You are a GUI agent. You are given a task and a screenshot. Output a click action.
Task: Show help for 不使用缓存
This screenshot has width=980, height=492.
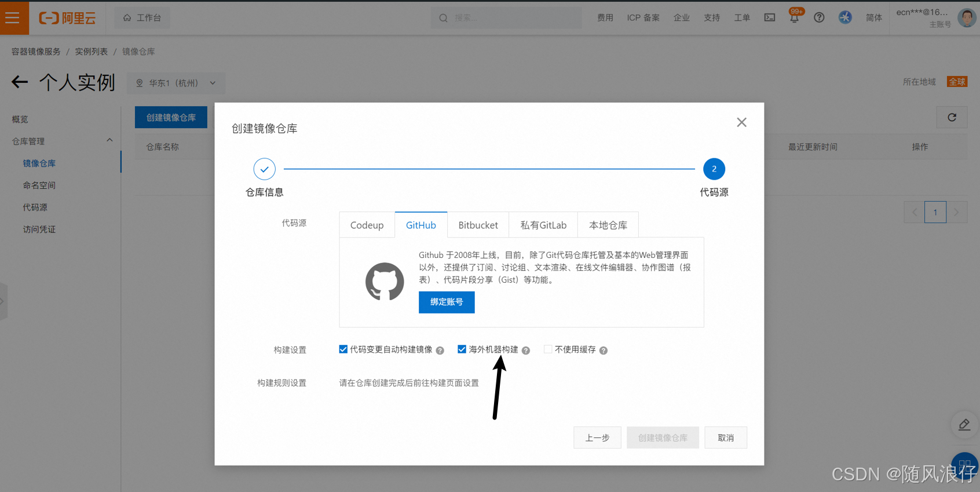604,351
